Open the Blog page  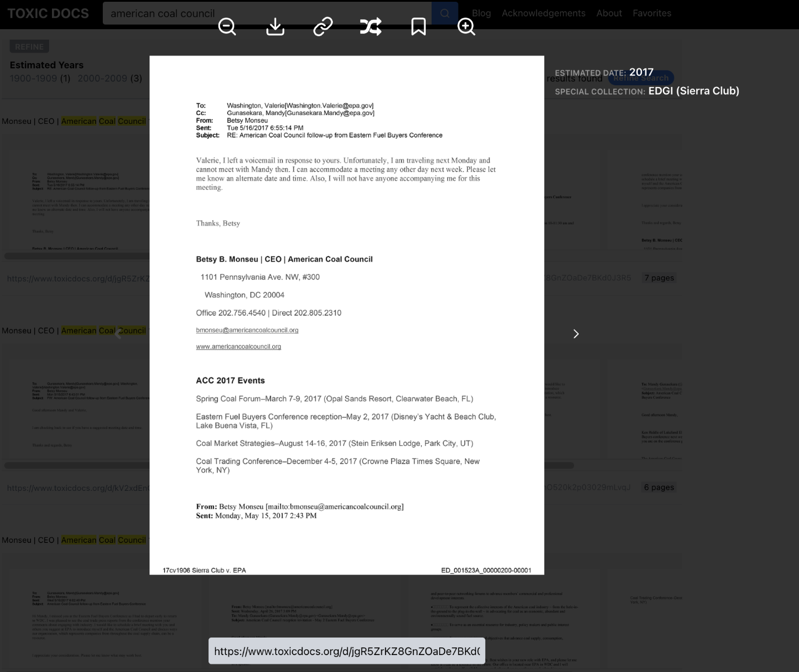tap(481, 13)
